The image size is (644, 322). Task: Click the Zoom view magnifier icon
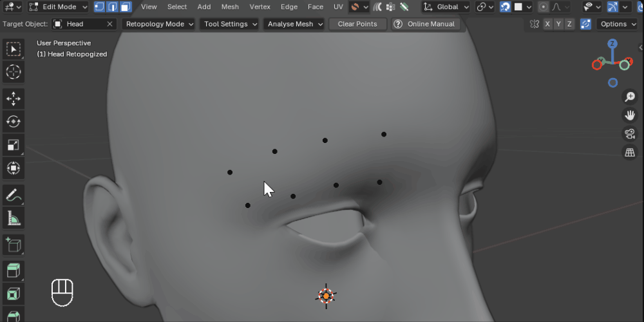click(630, 97)
